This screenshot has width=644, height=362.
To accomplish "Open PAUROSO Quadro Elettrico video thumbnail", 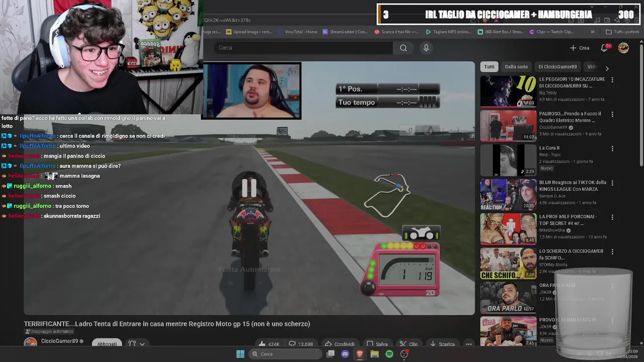I will pyautogui.click(x=508, y=126).
